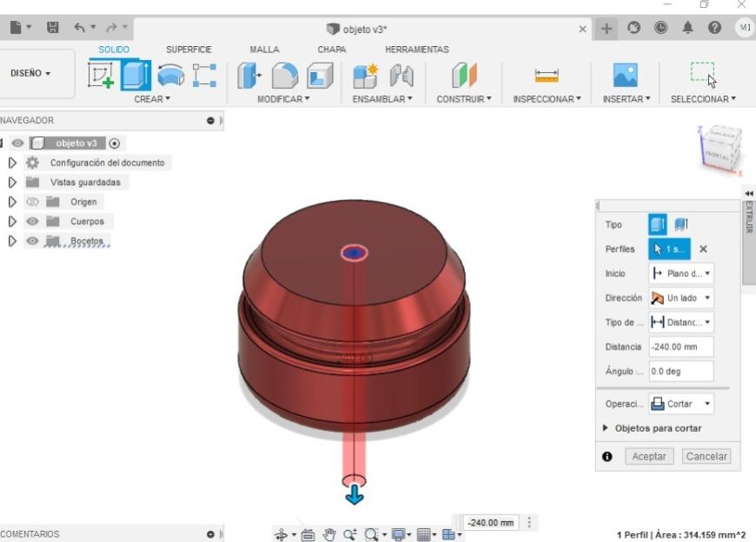Screen dimensions: 756x542
Task: Select the Fillet modify icon
Action: click(284, 76)
